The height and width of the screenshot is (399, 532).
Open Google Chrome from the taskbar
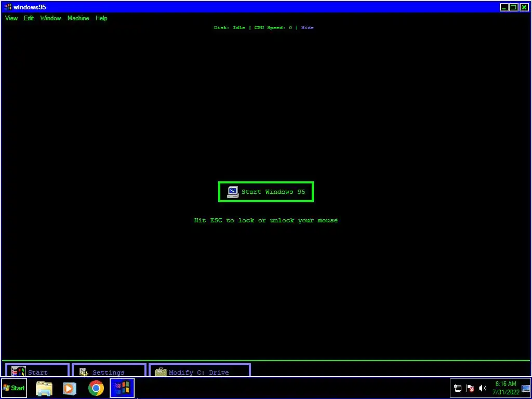tap(96, 389)
